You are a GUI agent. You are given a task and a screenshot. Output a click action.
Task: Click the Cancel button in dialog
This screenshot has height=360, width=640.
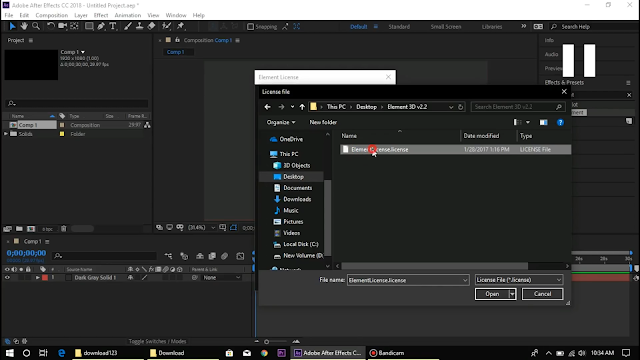tap(542, 294)
